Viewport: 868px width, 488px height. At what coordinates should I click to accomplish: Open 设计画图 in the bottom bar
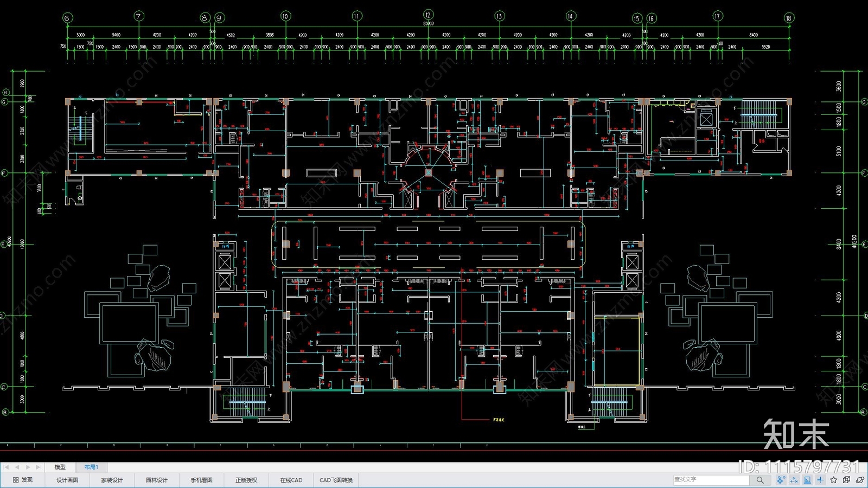coord(67,480)
